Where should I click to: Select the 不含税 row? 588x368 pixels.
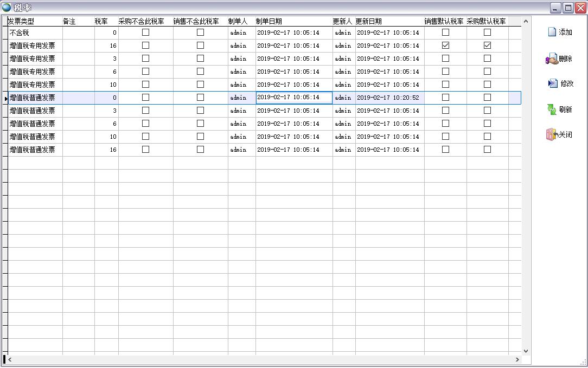tap(33, 33)
